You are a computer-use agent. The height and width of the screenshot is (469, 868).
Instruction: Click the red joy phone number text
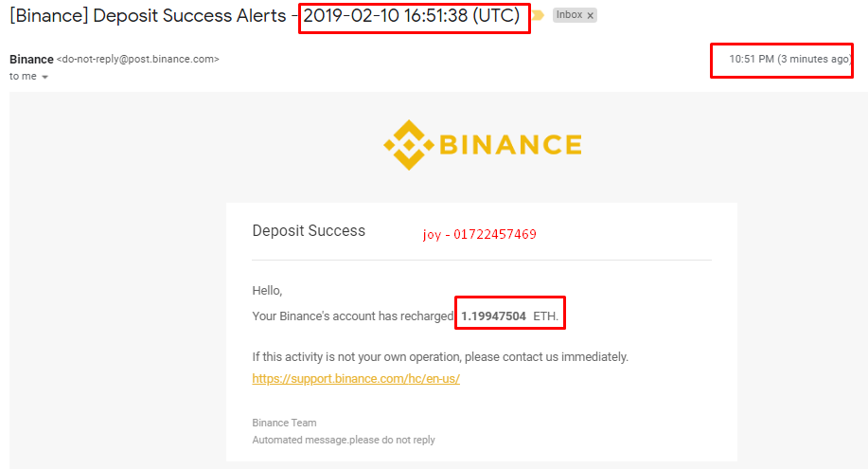coord(479,235)
